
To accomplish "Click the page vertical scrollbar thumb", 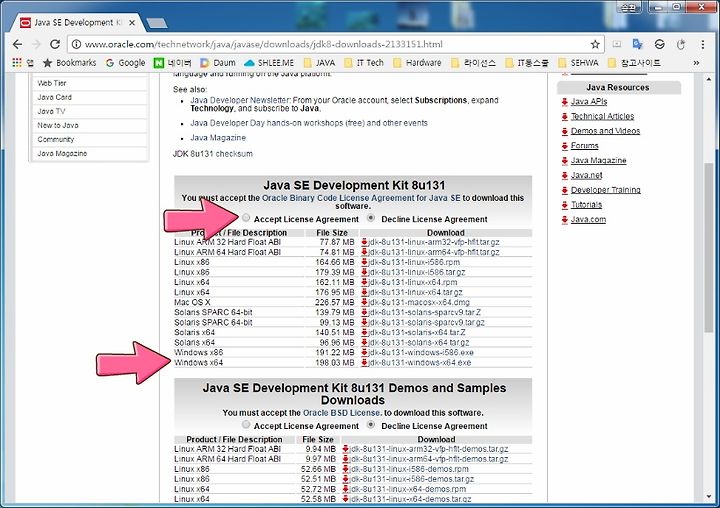I will click(x=709, y=247).
